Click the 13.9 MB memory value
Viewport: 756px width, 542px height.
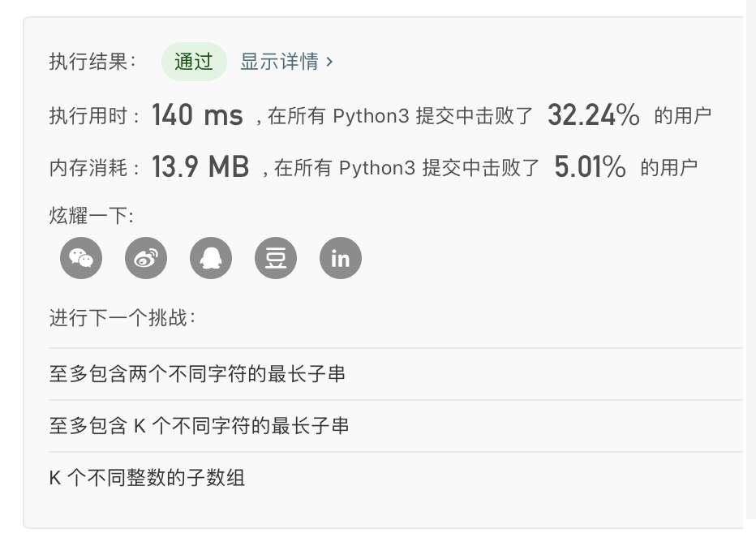click(200, 167)
